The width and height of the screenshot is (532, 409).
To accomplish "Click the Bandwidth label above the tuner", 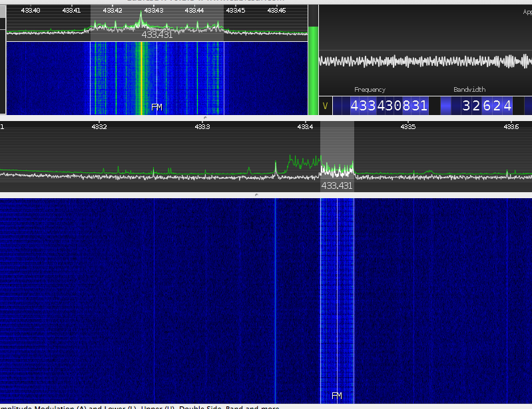I will click(469, 90).
